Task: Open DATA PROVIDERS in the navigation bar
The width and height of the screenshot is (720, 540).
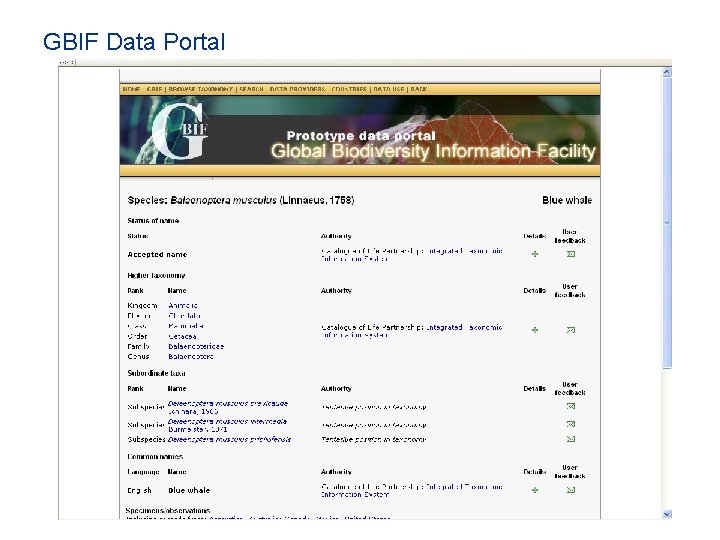Action: [297, 89]
